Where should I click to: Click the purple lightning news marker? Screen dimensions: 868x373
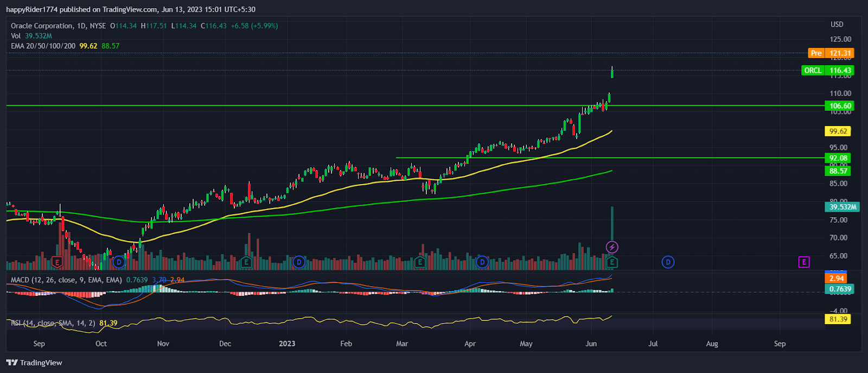(612, 248)
